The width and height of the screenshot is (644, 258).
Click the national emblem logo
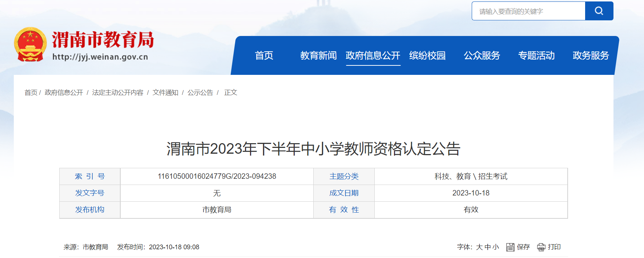(30, 44)
